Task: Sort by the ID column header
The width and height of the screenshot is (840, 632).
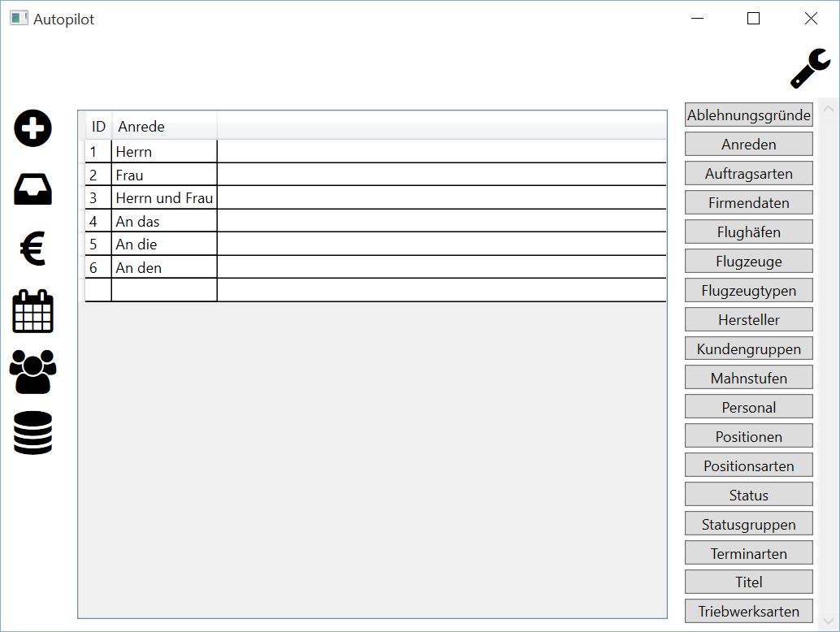Action: pos(98,127)
